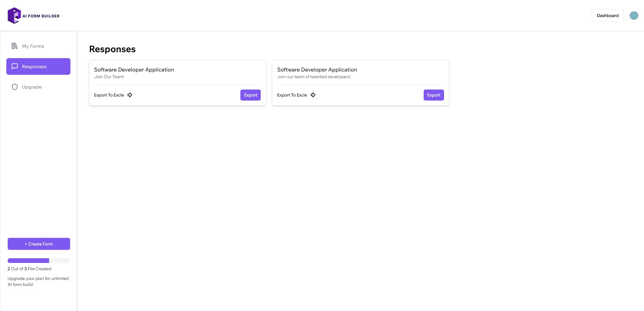Screen dimensions: 644x311
Task: Go to the Upgrade sidebar item
Action: tap(32, 87)
